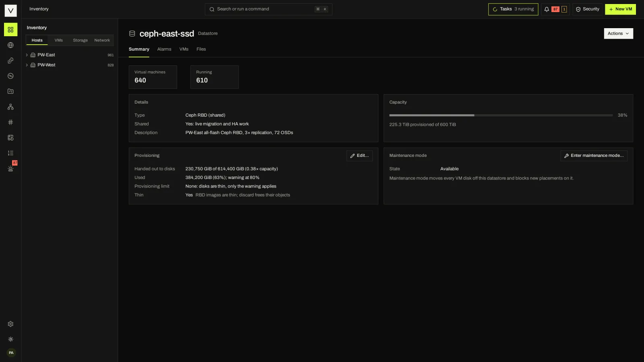The height and width of the screenshot is (362, 644).
Task: Select the folder chart icon in sidebar
Action: [10, 91]
